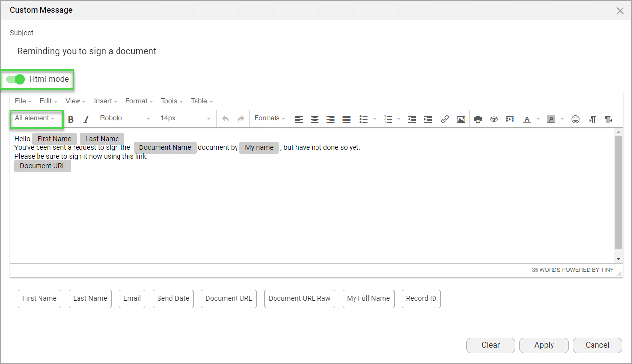Select the insert media icon

click(510, 119)
